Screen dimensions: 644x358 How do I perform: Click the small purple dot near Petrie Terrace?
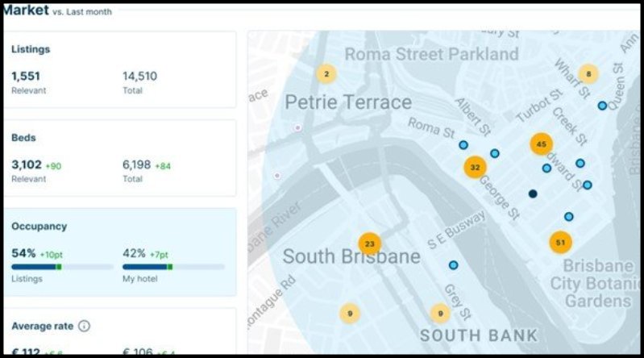click(297, 128)
